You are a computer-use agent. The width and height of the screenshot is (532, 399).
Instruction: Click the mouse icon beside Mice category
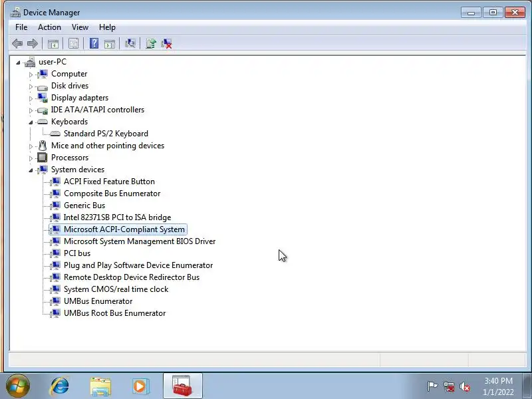point(43,146)
